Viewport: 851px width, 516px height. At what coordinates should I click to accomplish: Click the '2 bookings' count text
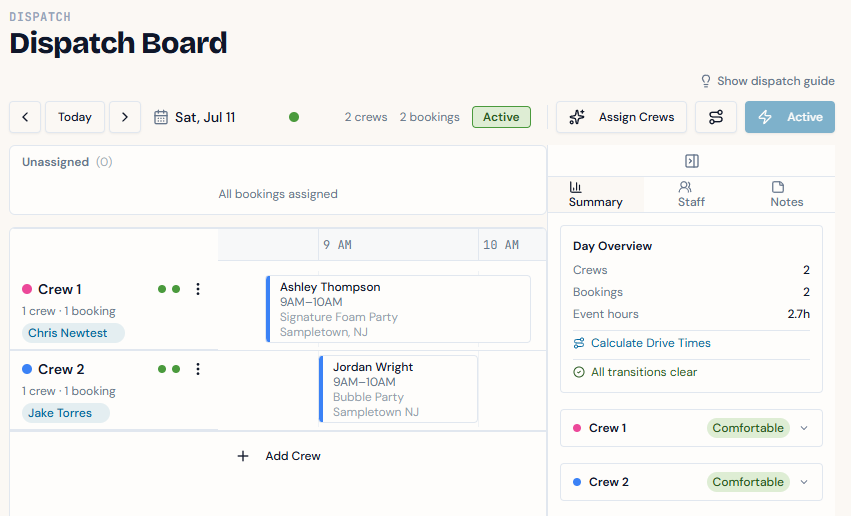(x=429, y=117)
